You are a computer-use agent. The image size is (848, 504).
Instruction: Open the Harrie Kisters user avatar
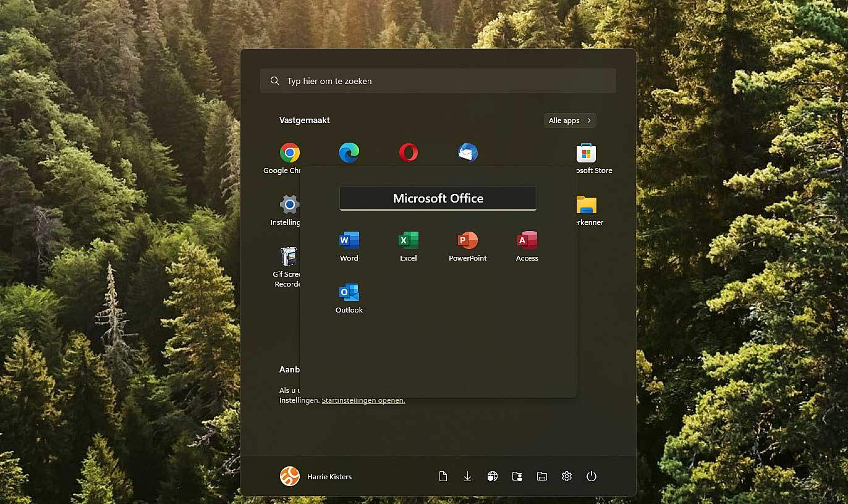(x=290, y=476)
